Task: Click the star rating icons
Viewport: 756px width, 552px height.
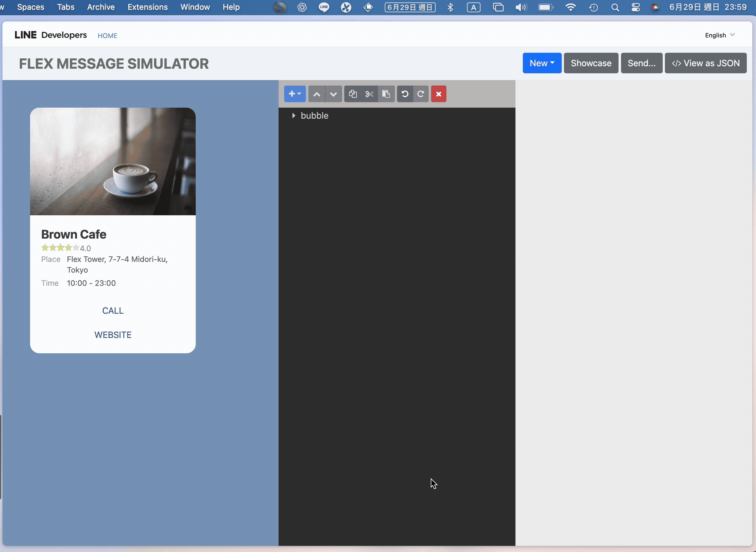Action: 60,247
